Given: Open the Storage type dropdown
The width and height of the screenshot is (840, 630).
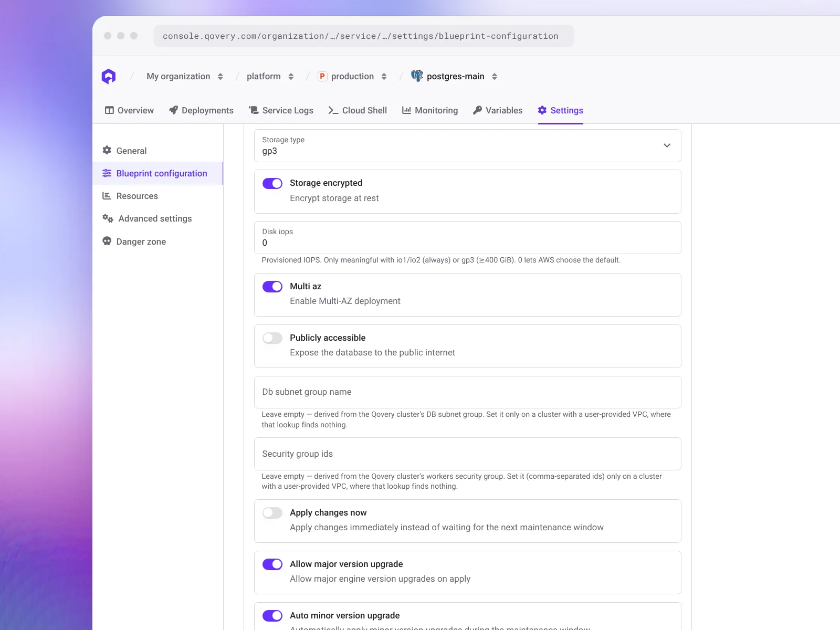Looking at the screenshot, I should tap(468, 145).
